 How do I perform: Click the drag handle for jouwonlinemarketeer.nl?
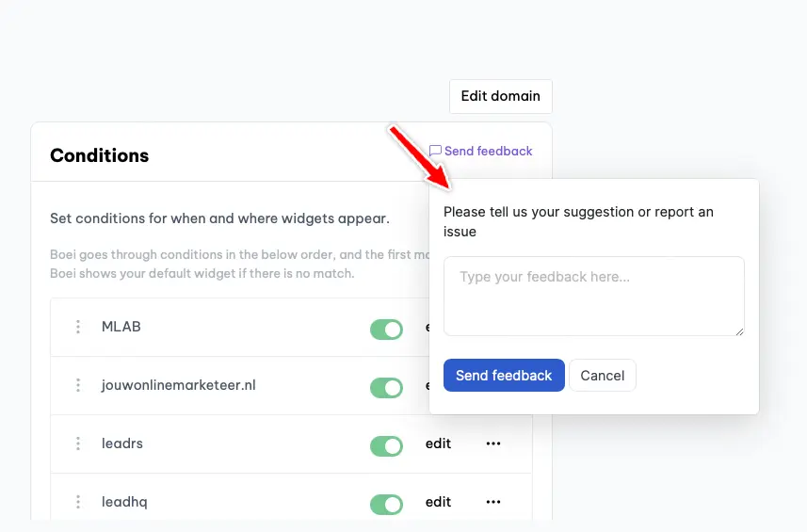78,386
